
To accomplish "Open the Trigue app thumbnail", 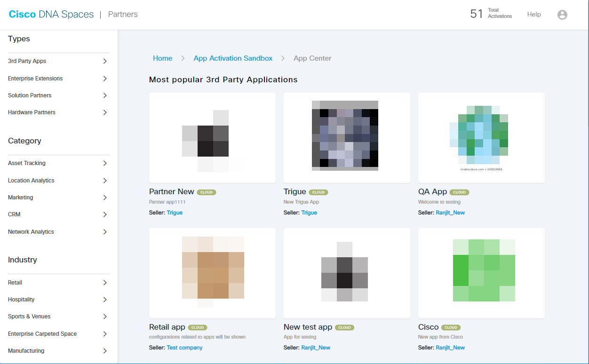I will click(x=347, y=138).
